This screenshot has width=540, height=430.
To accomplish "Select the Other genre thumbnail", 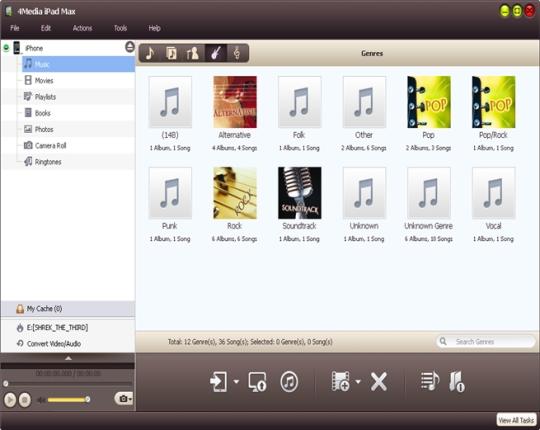I will click(364, 102).
